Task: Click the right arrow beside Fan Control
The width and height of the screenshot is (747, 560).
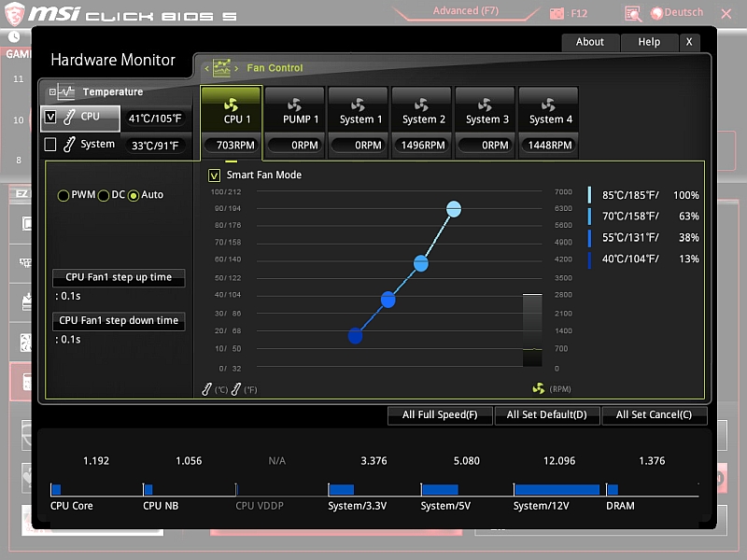Action: click(236, 68)
